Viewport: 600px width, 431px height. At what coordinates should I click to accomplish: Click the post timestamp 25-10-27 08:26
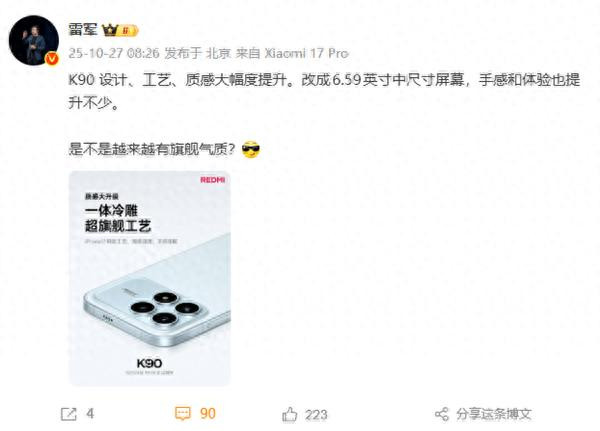pos(114,53)
